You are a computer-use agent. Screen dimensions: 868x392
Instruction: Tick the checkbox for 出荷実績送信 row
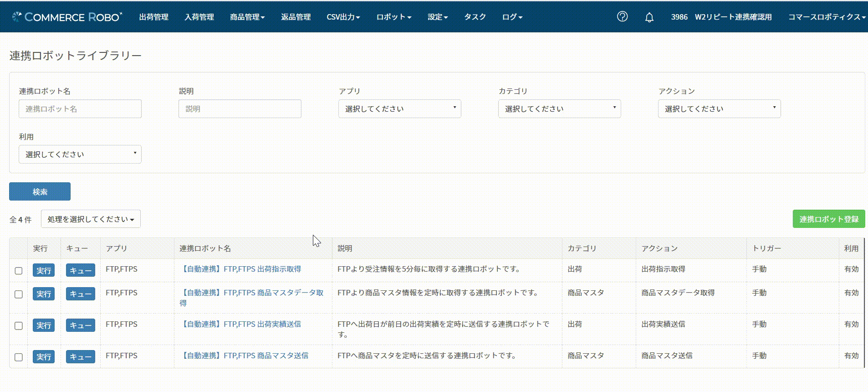pyautogui.click(x=19, y=326)
